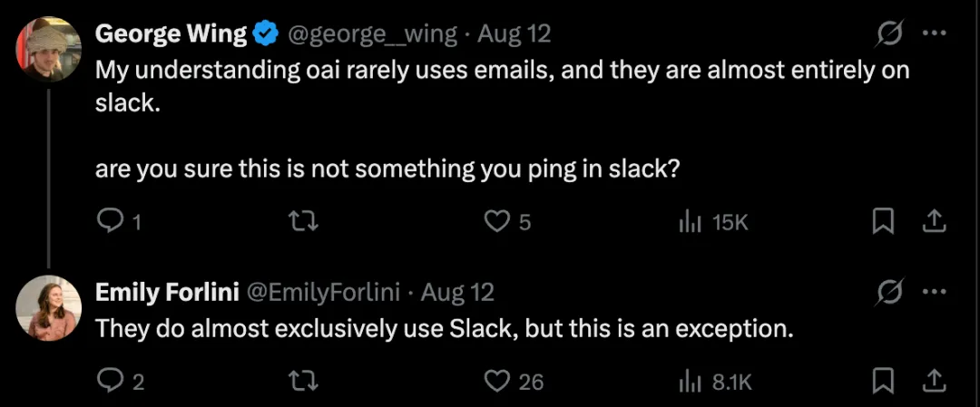Open Grok icon on Emily Forlini's tweet
980x407 pixels.
888,292
